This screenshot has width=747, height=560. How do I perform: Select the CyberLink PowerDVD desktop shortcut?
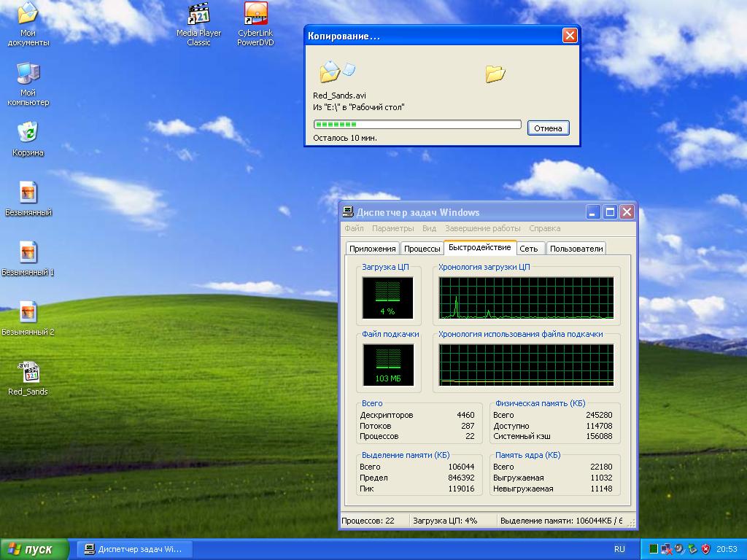(x=256, y=24)
